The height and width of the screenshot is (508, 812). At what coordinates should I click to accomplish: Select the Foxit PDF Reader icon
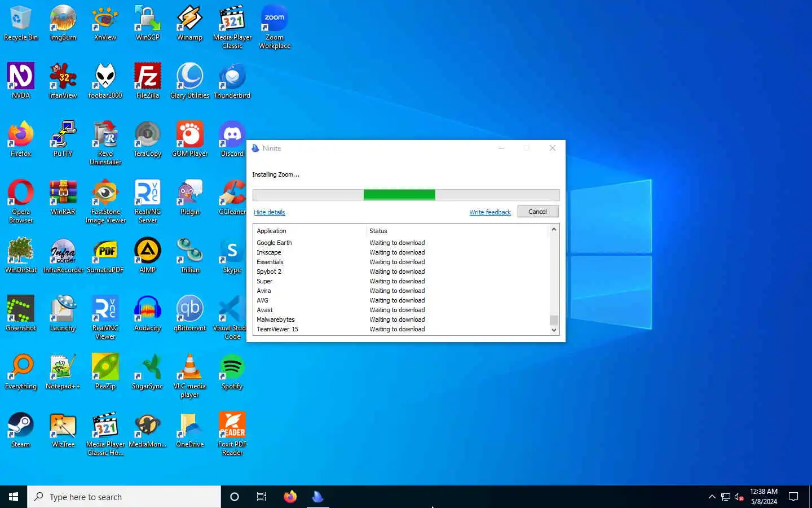232,433
